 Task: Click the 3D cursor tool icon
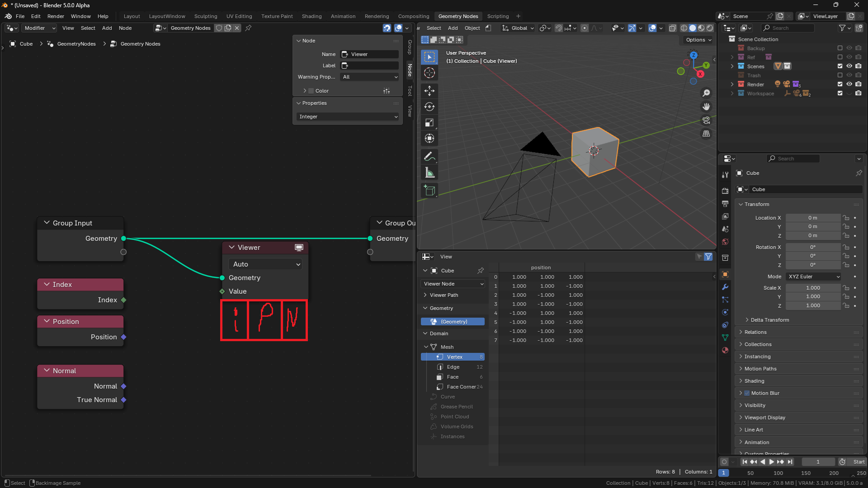pos(429,73)
